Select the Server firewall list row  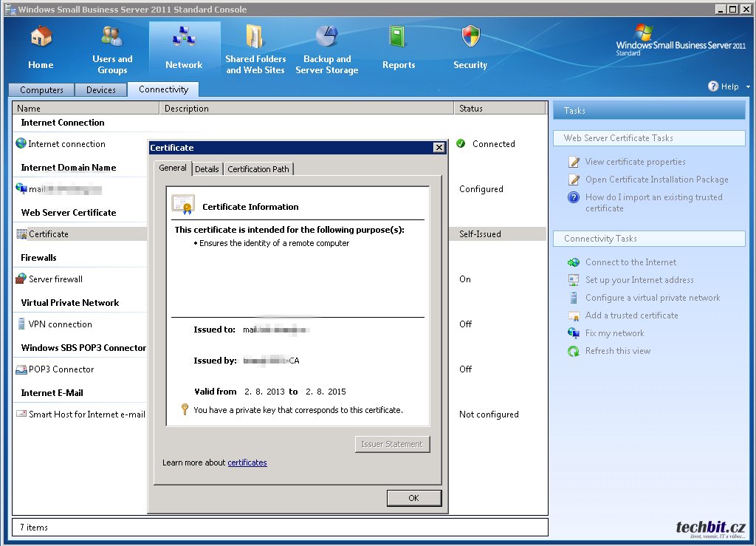click(x=55, y=279)
